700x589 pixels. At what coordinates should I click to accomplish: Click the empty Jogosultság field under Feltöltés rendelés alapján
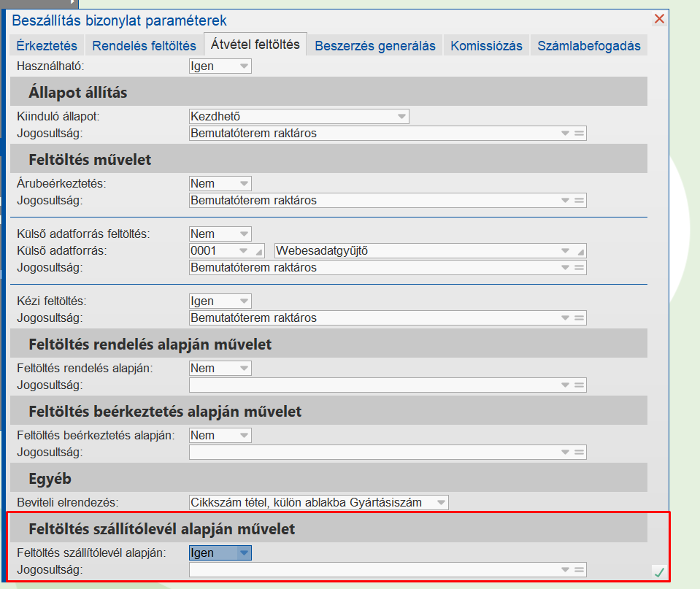[x=388, y=385]
